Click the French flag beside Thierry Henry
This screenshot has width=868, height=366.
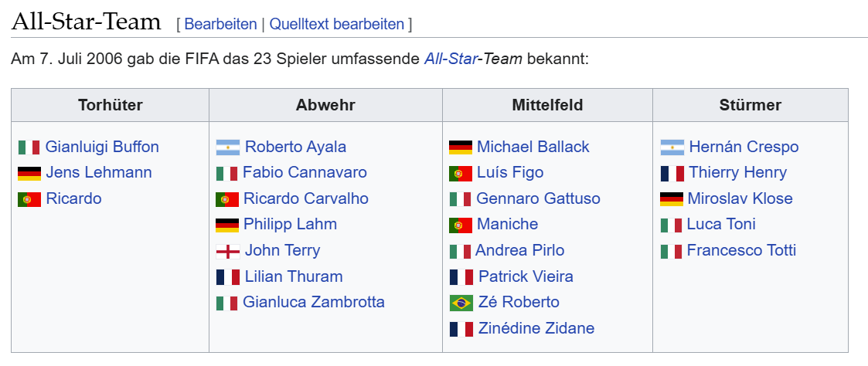click(672, 173)
